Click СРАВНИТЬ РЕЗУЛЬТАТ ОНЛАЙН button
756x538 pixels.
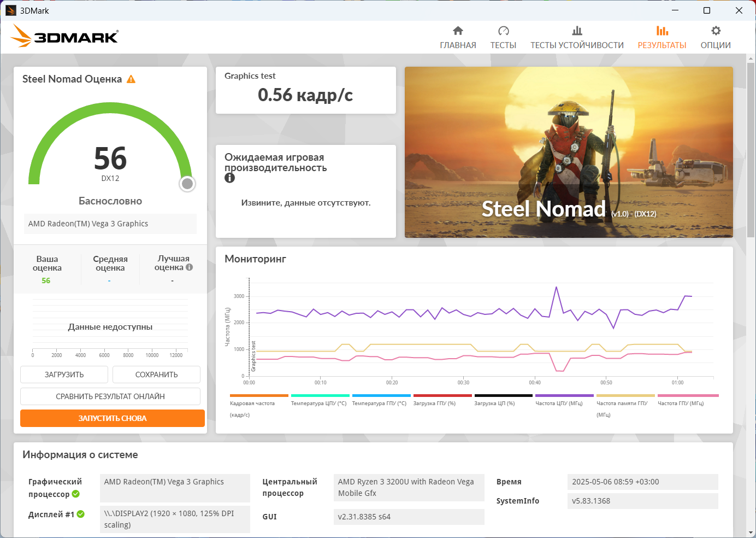coord(110,396)
